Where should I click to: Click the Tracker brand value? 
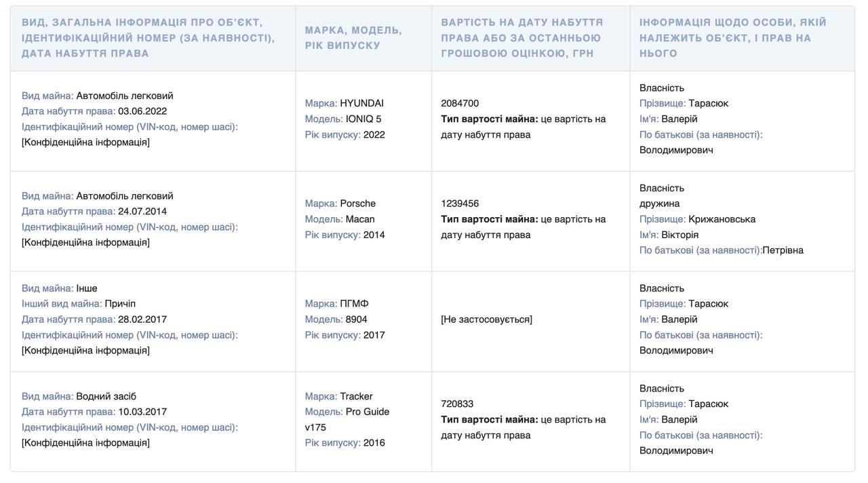[356, 396]
